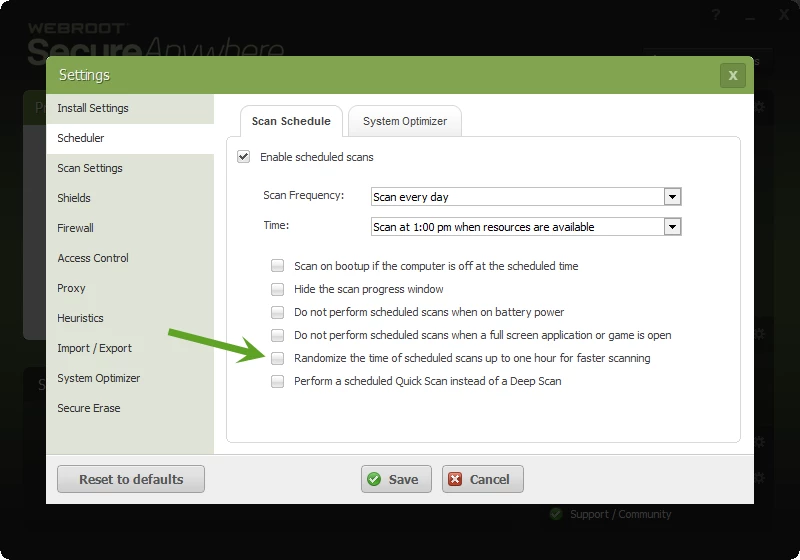The width and height of the screenshot is (800, 560).
Task: Click the Scan at 1:00 pm combo box
Action: coord(526,227)
